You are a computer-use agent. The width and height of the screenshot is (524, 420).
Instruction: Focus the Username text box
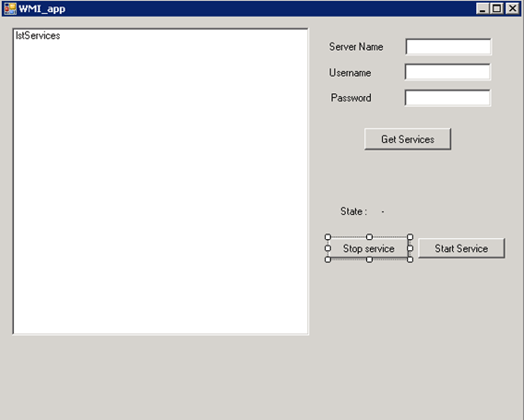447,72
